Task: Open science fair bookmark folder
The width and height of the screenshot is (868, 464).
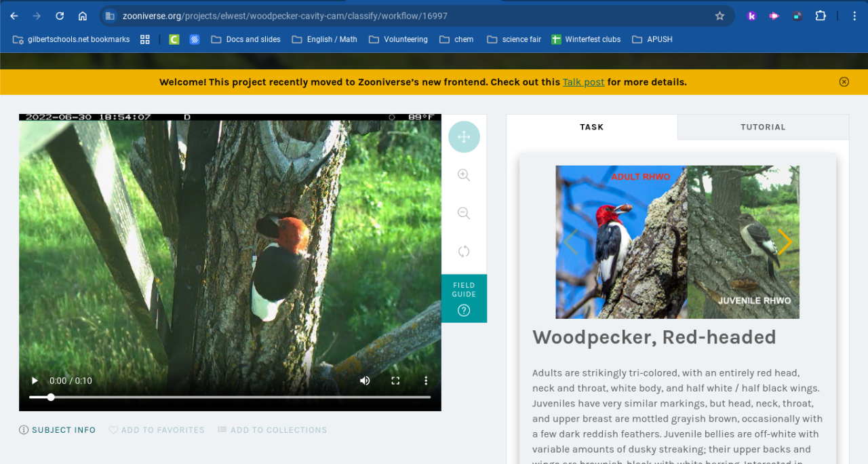Action: (514, 39)
